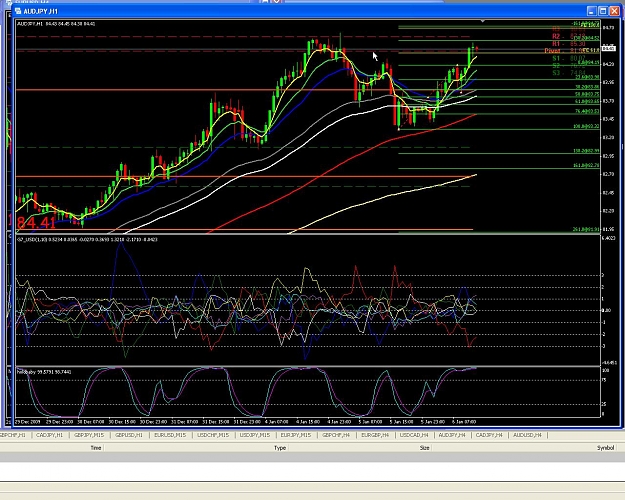Click the chart shift triangle marker
Viewport: 625px width, 500px height.
click(x=482, y=21)
